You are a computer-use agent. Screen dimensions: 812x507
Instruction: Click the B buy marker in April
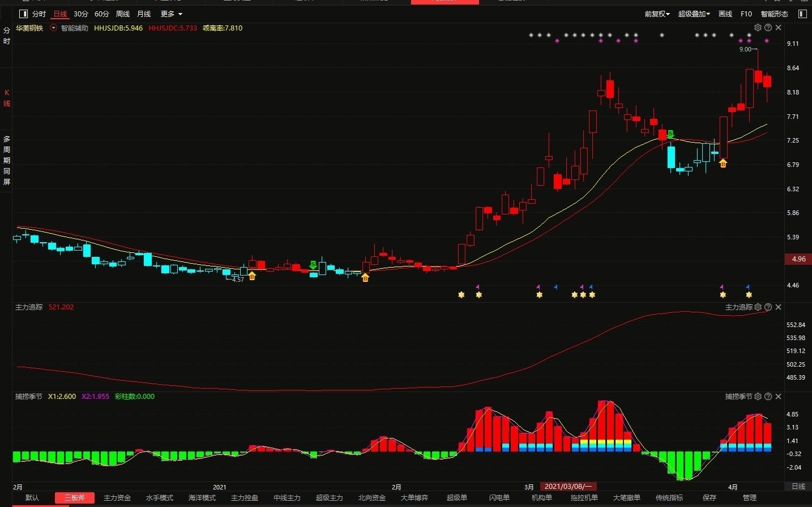(723, 163)
